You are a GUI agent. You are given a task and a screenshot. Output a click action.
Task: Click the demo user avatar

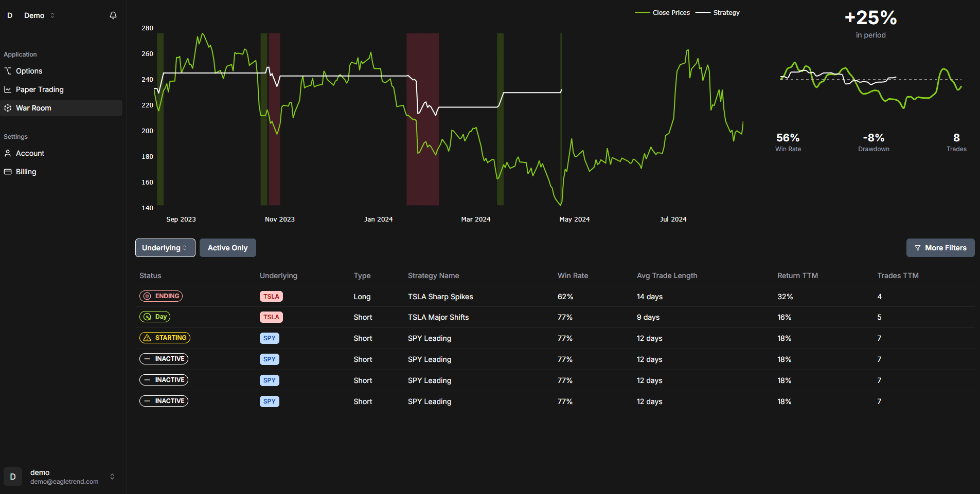point(13,477)
